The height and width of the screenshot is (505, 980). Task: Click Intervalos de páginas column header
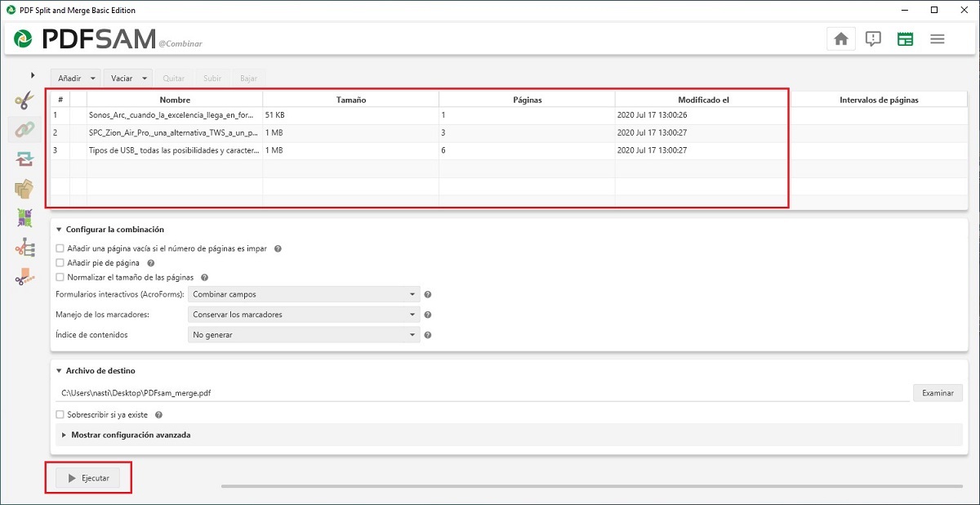point(879,100)
